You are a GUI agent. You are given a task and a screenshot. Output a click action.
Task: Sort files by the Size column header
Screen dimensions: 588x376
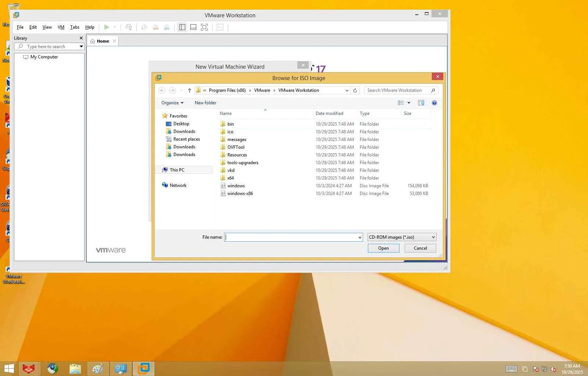tap(416, 113)
